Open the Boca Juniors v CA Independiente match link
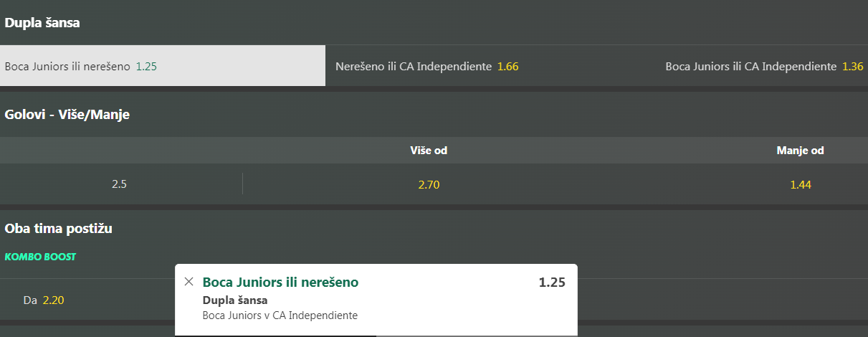This screenshot has width=868, height=337. point(280,315)
